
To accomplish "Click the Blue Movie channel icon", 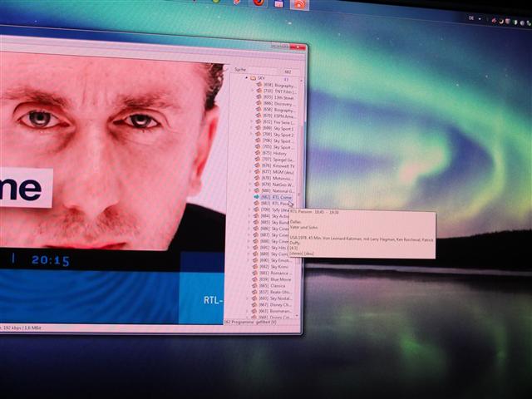I will (258, 278).
